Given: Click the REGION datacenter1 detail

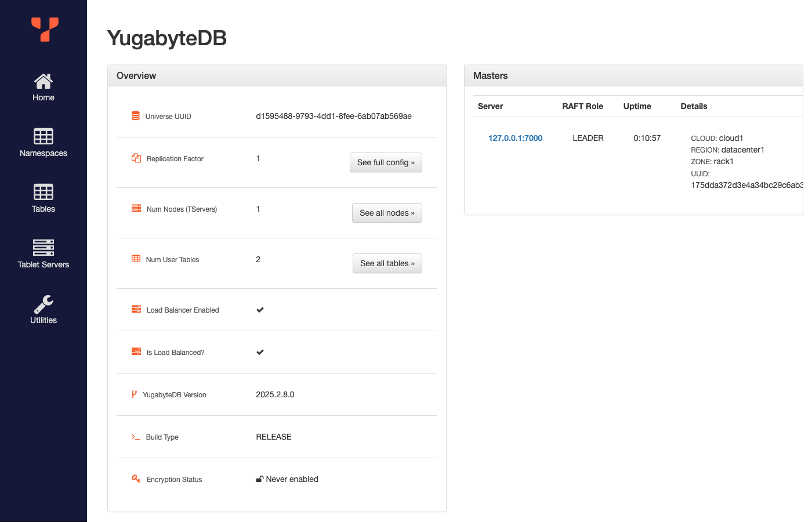Looking at the screenshot, I should point(727,150).
